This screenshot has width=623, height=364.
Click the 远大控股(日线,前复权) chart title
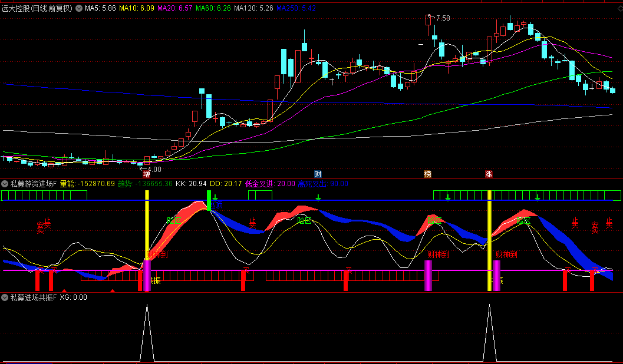pyautogui.click(x=37, y=9)
